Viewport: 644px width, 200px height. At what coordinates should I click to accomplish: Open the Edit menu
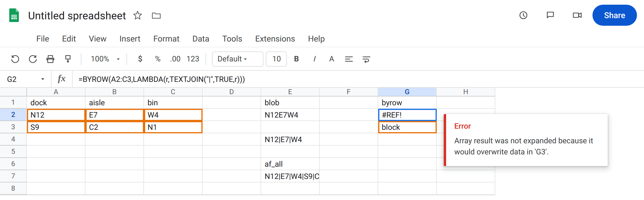pos(69,39)
